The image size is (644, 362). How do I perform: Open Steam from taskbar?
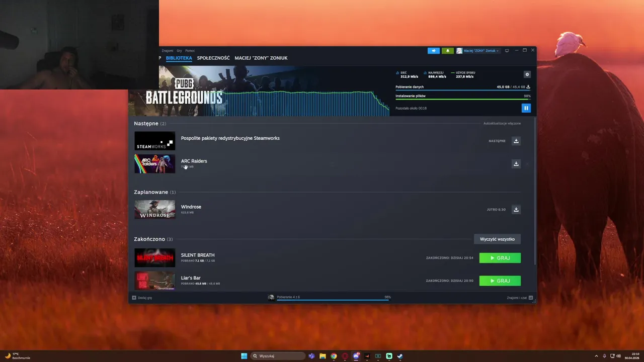[x=400, y=356]
